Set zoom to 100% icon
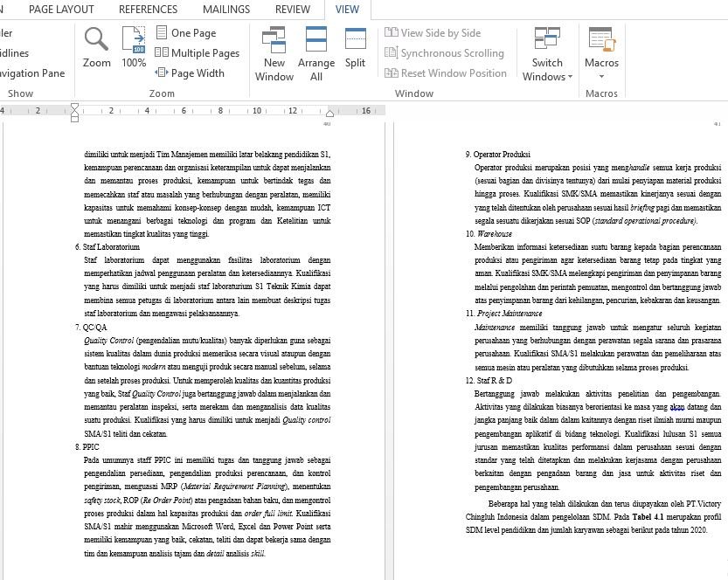 [x=134, y=40]
